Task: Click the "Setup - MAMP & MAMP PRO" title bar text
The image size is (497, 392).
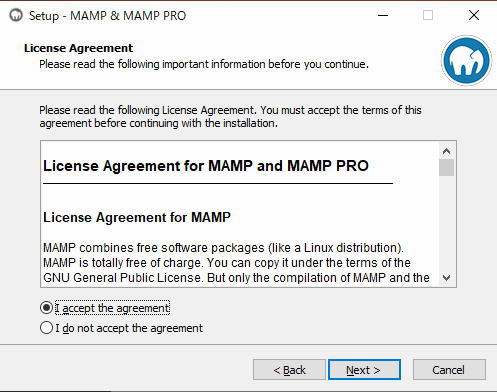Action: tap(107, 16)
